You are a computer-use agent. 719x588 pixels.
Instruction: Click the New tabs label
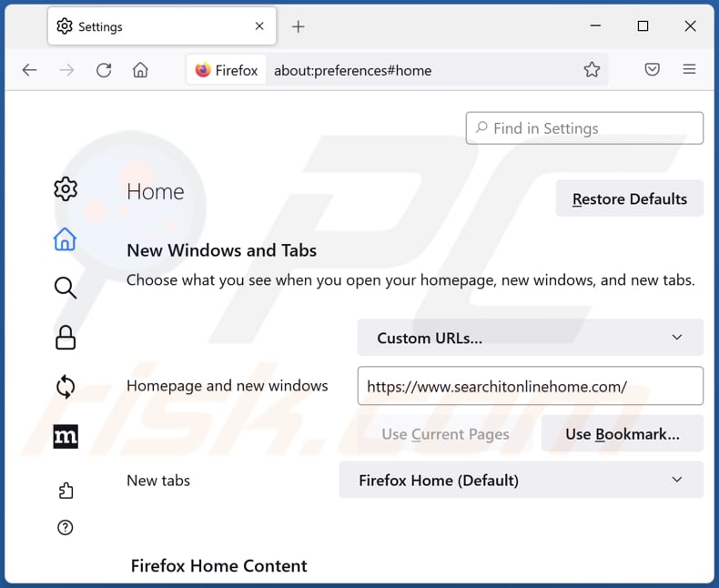point(158,481)
